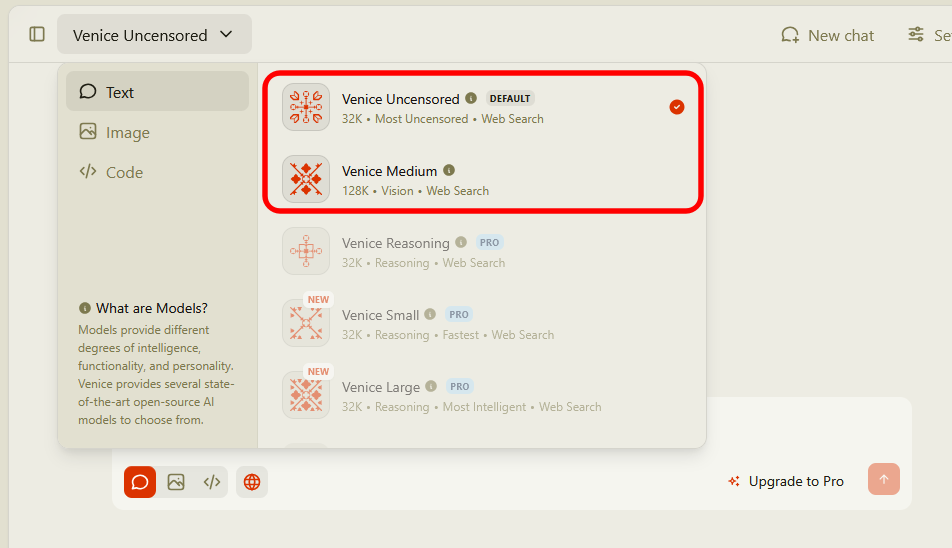Choose the Venice Medium model title
Screen dimensions: 952x548
tap(390, 171)
